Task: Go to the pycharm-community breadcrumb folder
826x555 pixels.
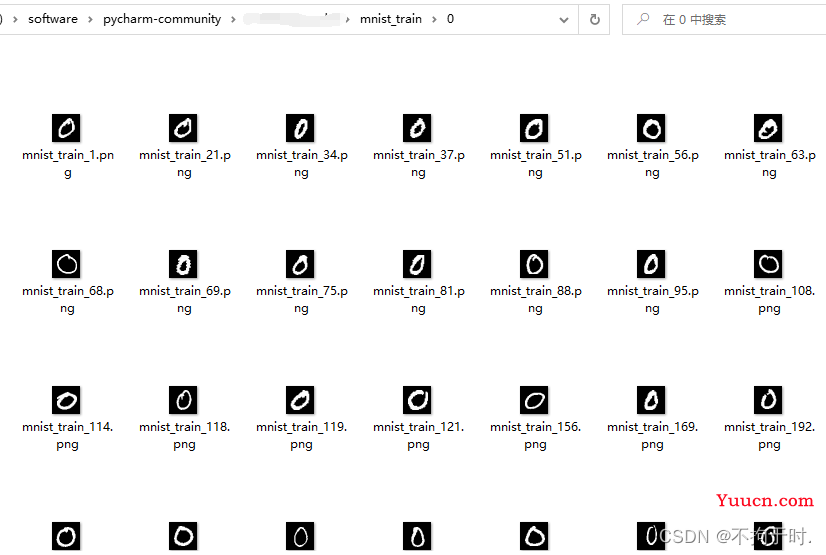Action: coord(162,19)
